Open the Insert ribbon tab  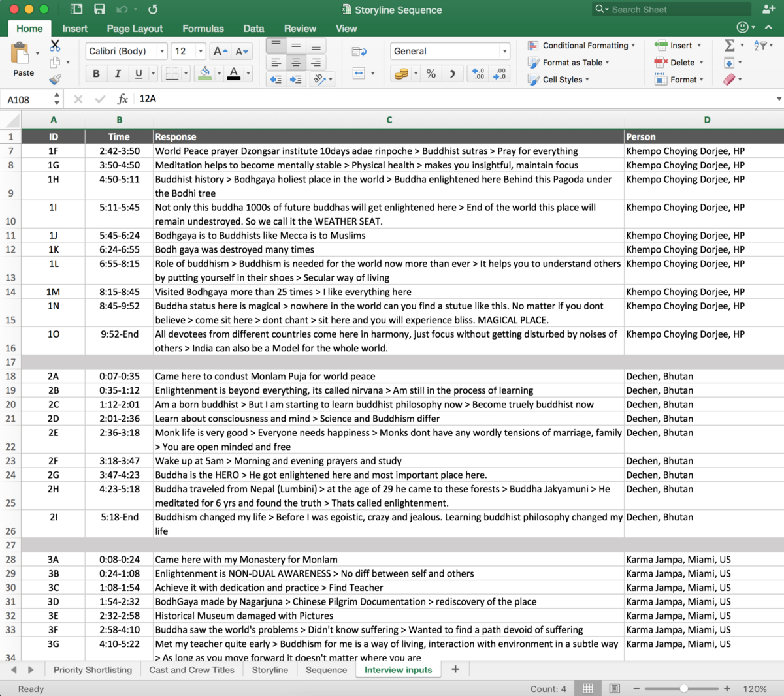pyautogui.click(x=74, y=29)
